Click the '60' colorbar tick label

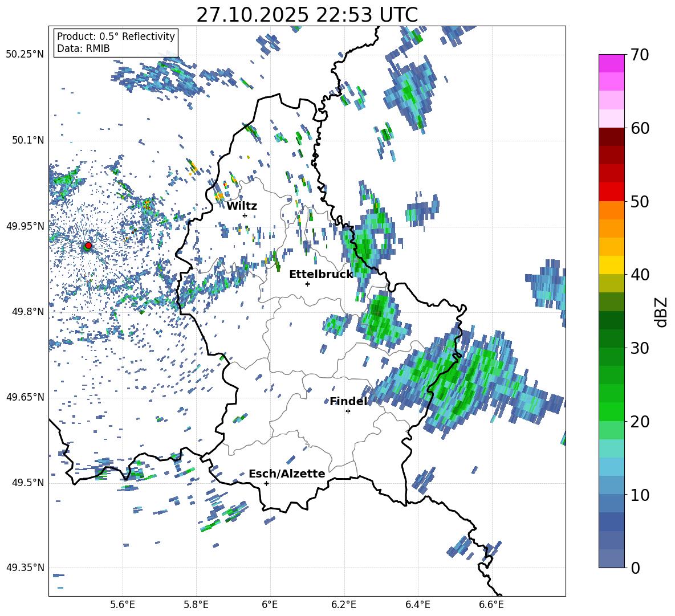(639, 128)
